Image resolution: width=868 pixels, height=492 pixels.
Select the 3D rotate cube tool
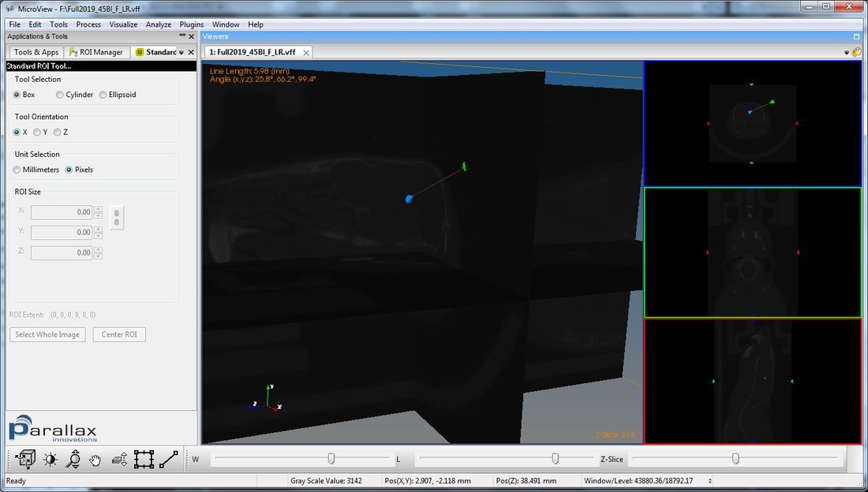[x=26, y=459]
